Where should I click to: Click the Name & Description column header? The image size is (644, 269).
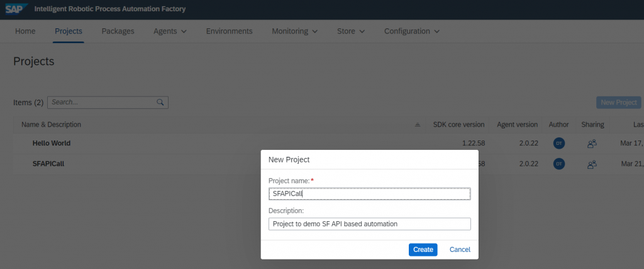point(52,125)
